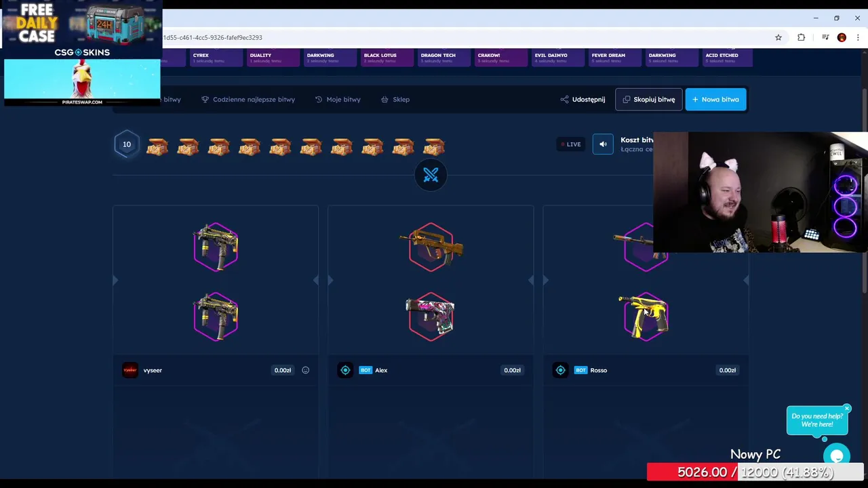
Task: Open the live chat support bubble icon
Action: tap(837, 455)
